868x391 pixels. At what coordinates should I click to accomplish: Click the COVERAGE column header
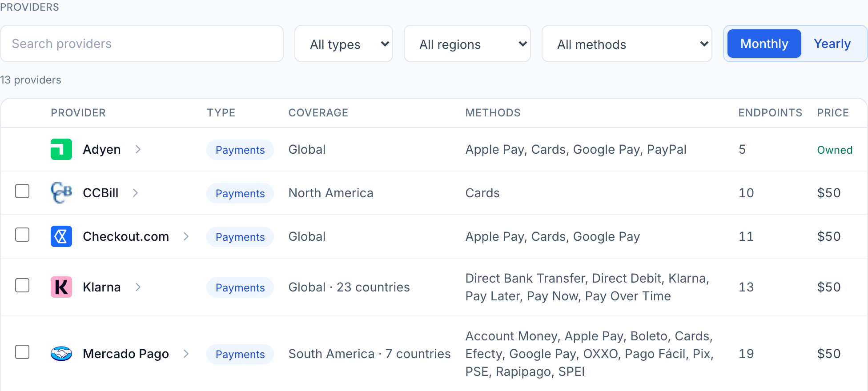318,113
